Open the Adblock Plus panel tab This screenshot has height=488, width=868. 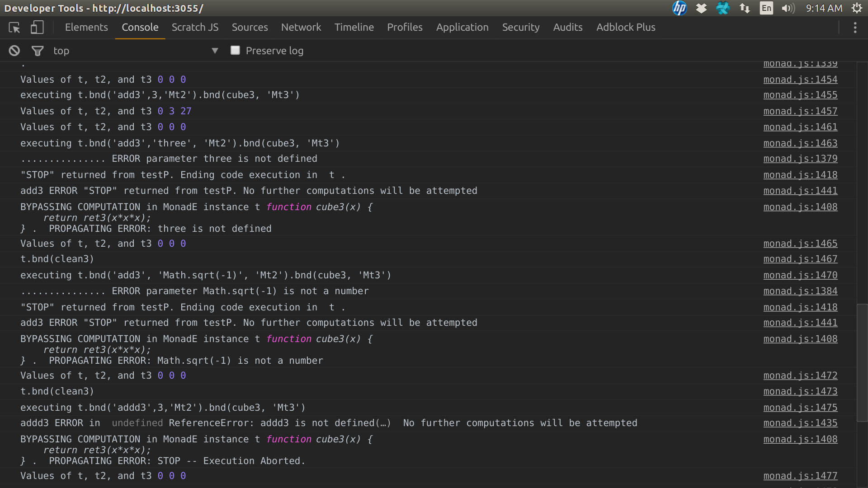(626, 28)
